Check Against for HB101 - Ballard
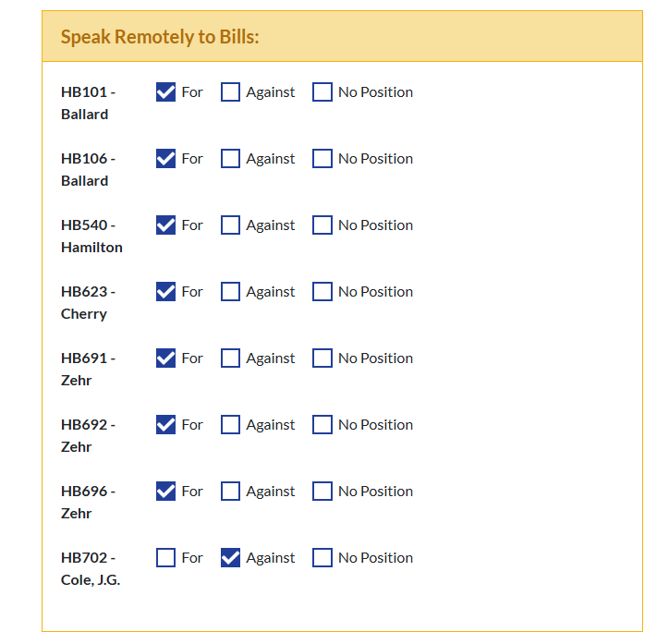669x644 pixels. click(231, 92)
